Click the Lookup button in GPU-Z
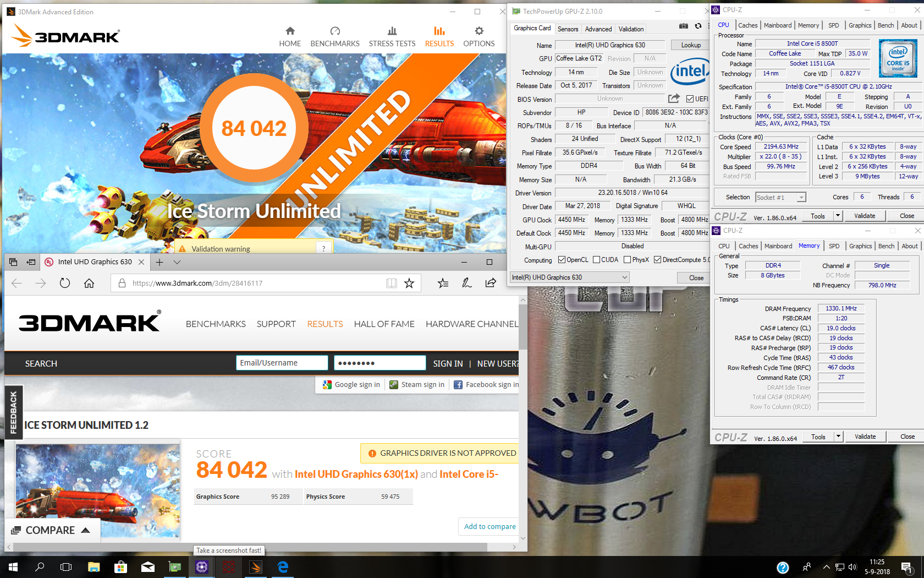Screen dimensions: 924x578 pyautogui.click(x=691, y=45)
